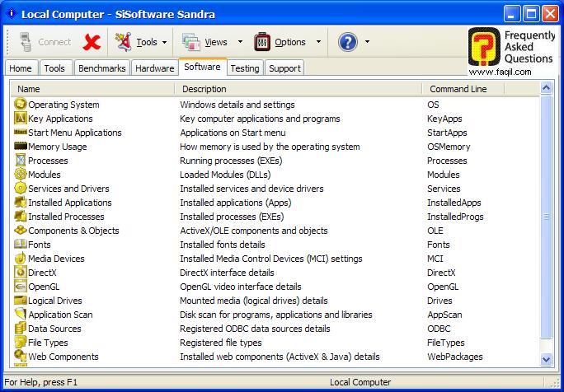The image size is (564, 392).
Task: Sort list by Description column header
Action: [x=298, y=89]
